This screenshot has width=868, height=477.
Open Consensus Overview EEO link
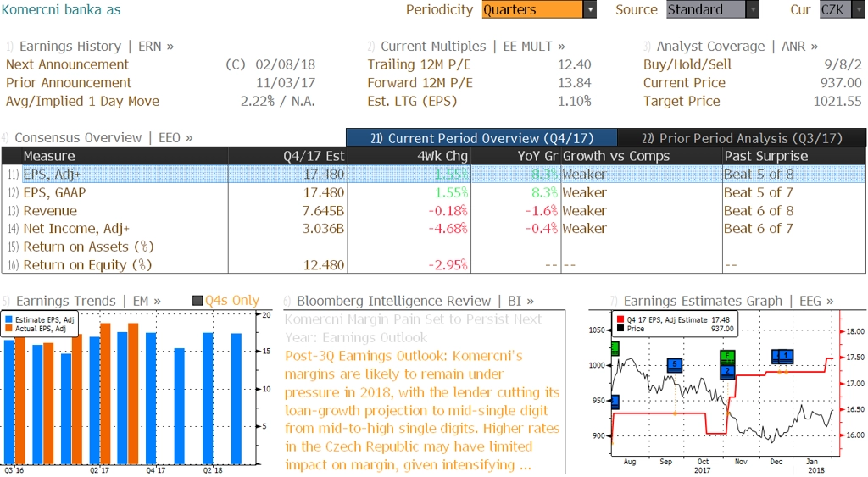[x=103, y=137]
